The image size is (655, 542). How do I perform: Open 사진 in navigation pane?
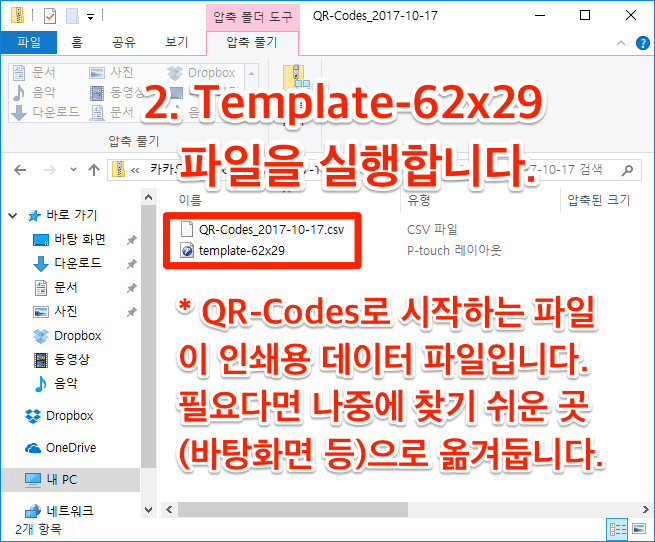tap(66, 311)
